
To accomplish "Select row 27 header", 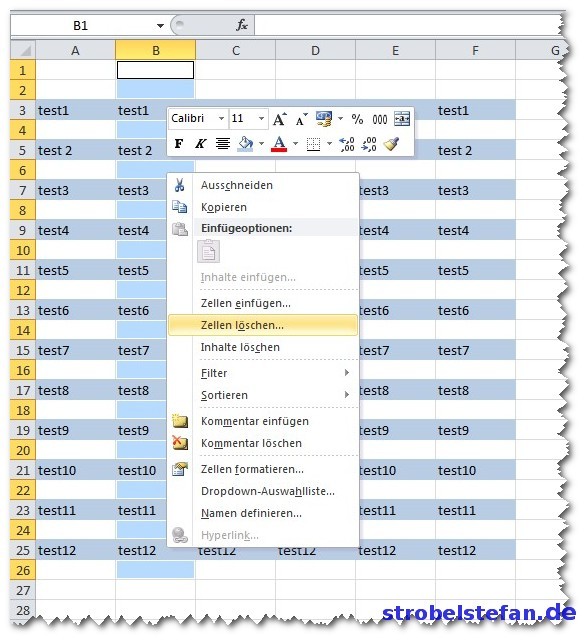I will click(23, 590).
